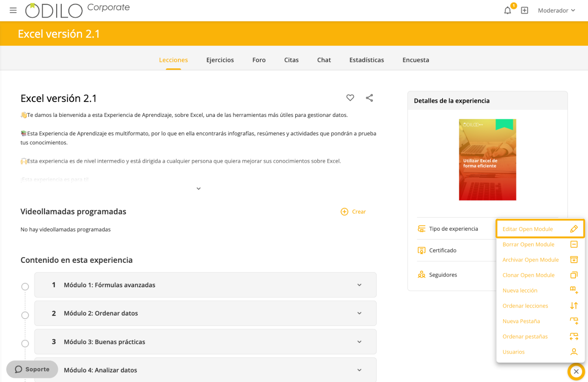Toggle completion circle for Módulo 3
The height and width of the screenshot is (382, 588).
25,343
